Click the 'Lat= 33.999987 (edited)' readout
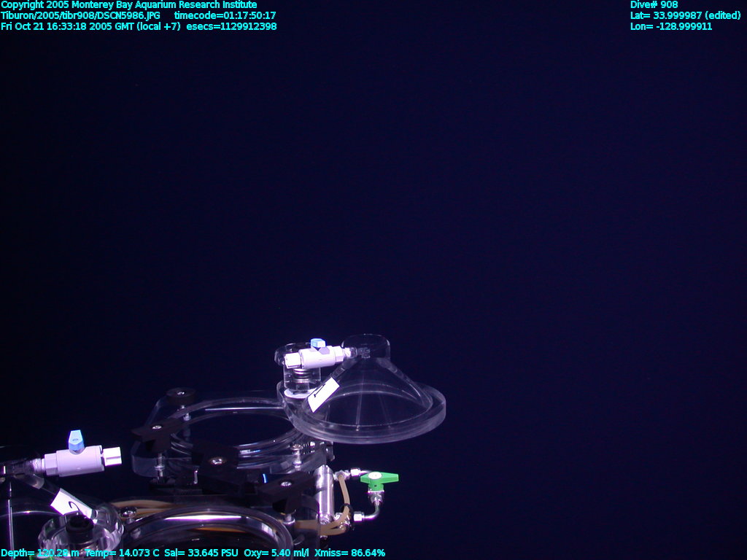This screenshot has width=747, height=560. pos(686,15)
